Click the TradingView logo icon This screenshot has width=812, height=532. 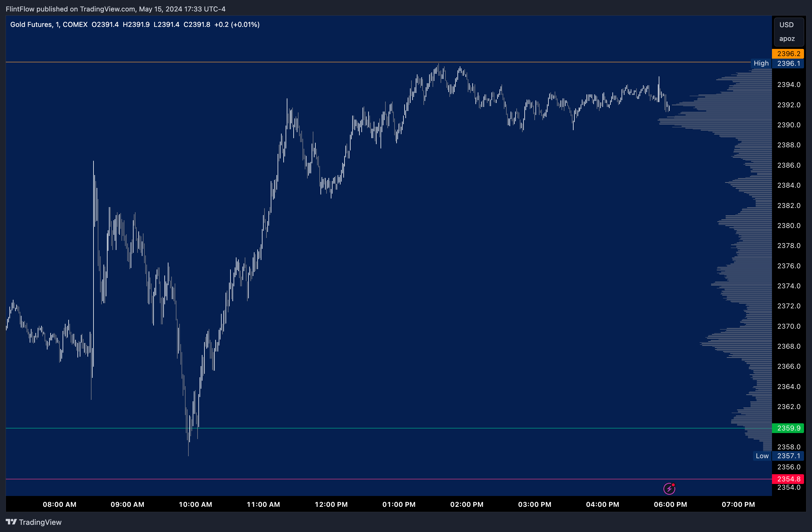pyautogui.click(x=11, y=522)
